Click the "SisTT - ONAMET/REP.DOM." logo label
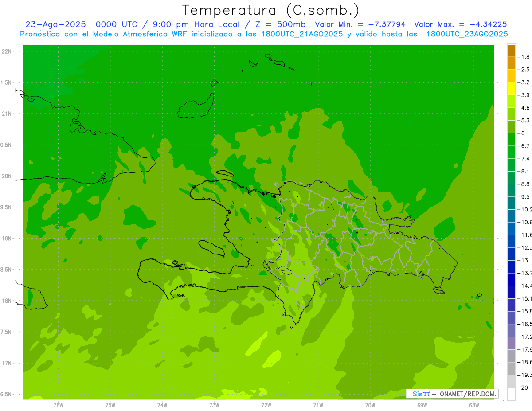The width and height of the screenshot is (532, 411). click(x=452, y=394)
